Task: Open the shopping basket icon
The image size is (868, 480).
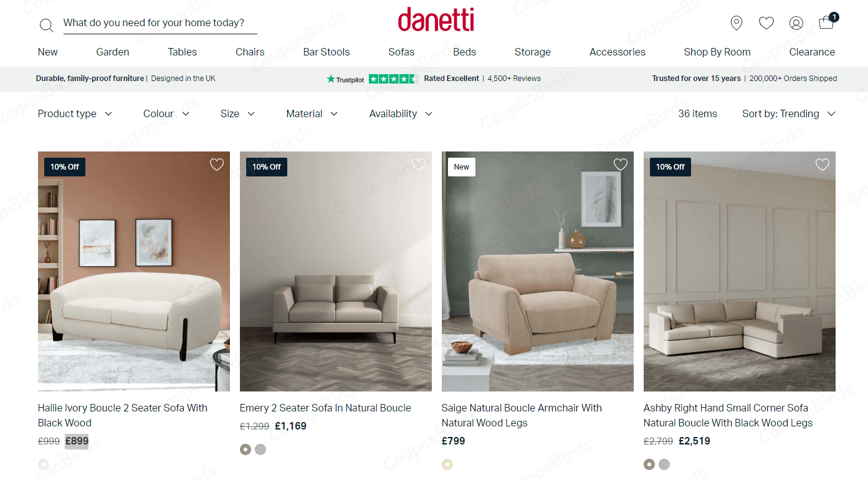Action: [827, 22]
